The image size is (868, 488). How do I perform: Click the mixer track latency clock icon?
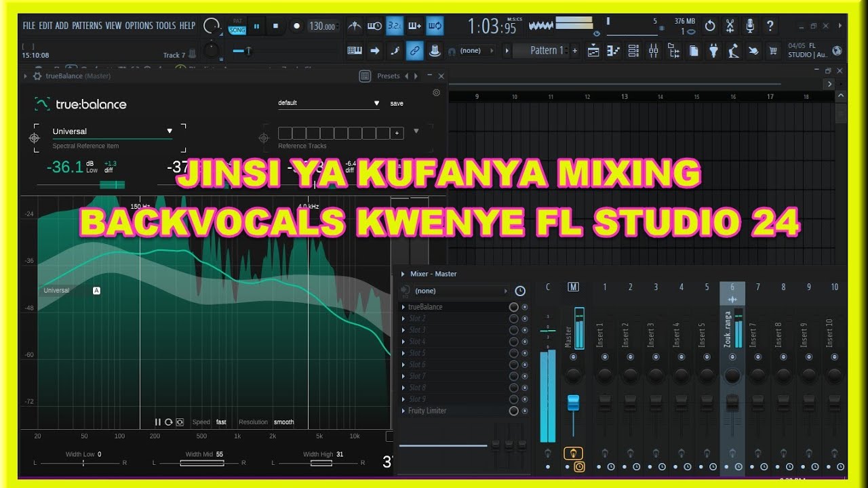(520, 291)
